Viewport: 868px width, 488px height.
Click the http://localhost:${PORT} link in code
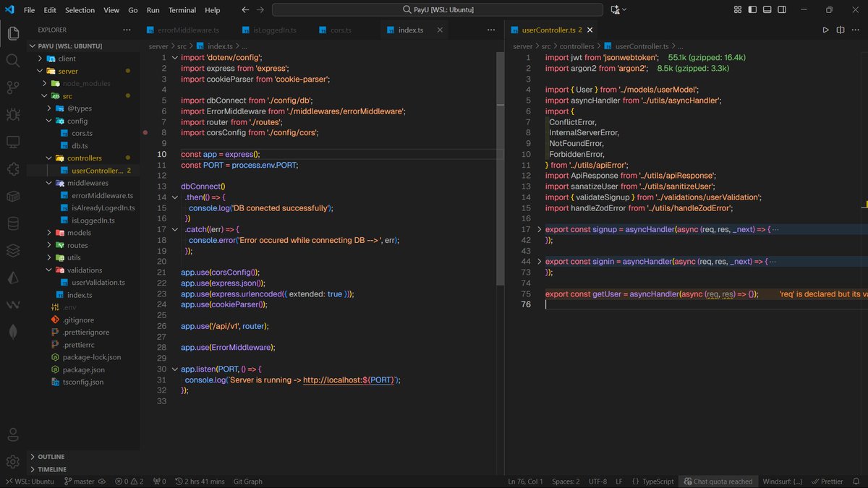coord(349,380)
